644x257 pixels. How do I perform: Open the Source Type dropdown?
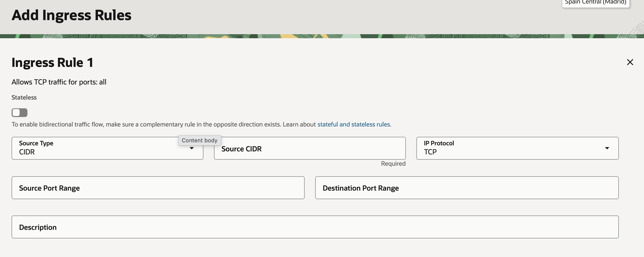[101, 148]
